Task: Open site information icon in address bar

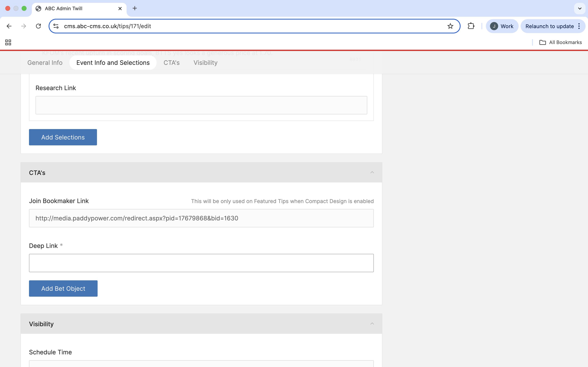Action: pyautogui.click(x=56, y=26)
